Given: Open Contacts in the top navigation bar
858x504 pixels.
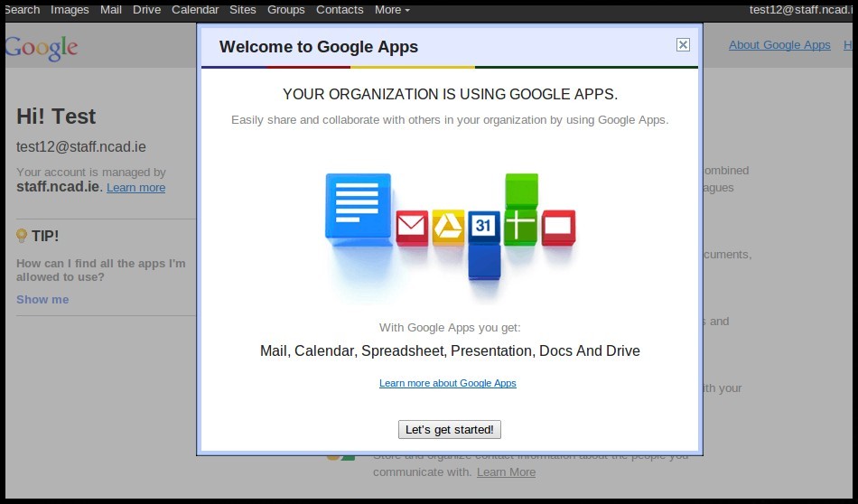Looking at the screenshot, I should pos(340,10).
